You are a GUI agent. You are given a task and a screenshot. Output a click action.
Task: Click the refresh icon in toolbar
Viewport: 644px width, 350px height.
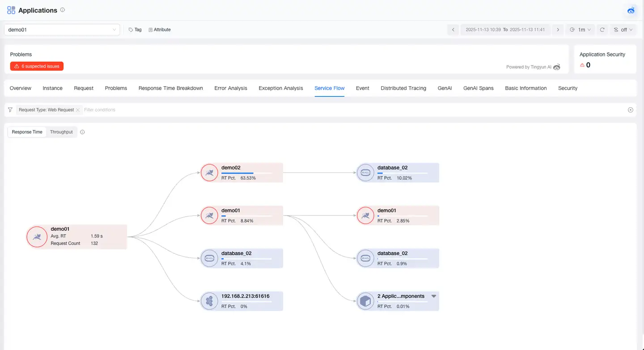(x=602, y=30)
